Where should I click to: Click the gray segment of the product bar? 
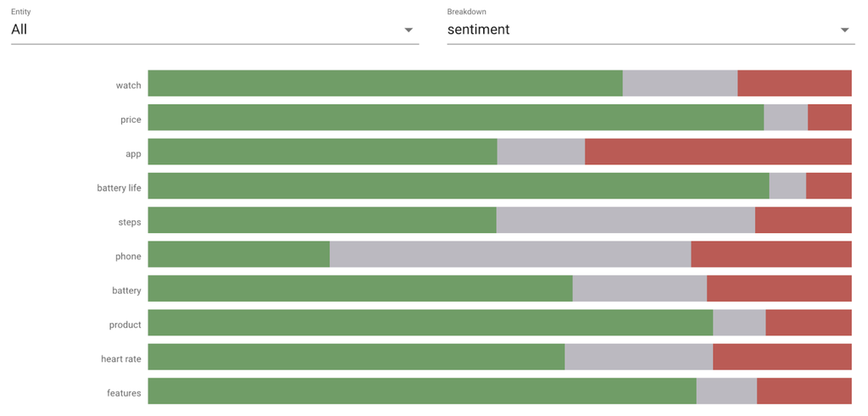coord(739,323)
